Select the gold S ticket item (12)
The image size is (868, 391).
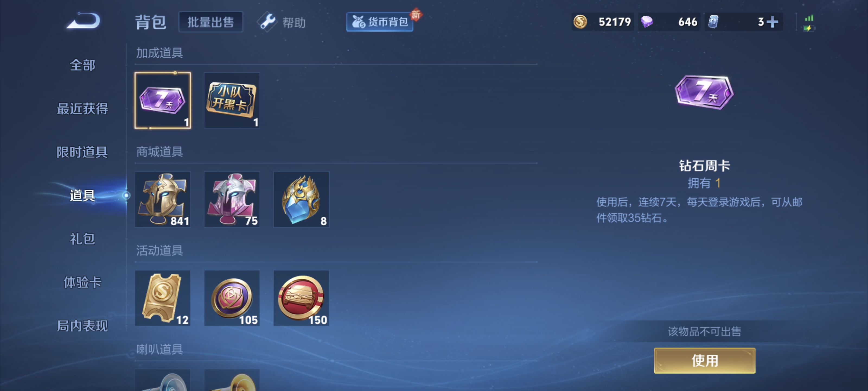pos(163,298)
